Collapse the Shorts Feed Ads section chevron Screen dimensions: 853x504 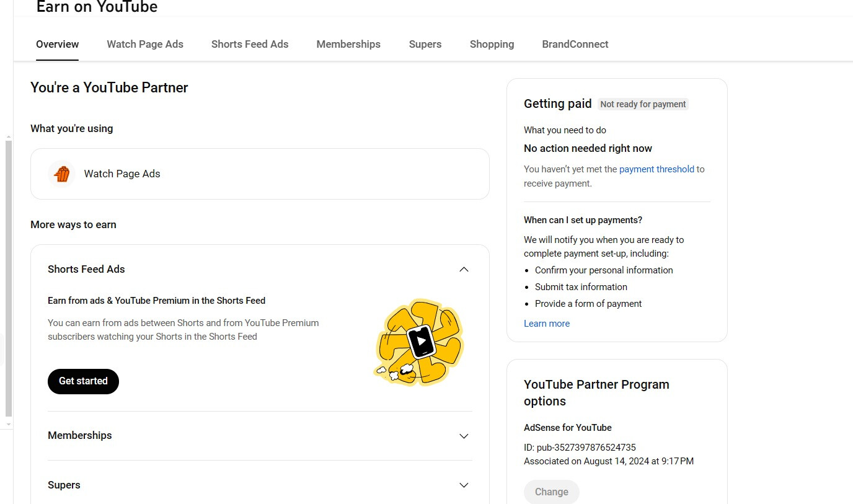(x=464, y=269)
